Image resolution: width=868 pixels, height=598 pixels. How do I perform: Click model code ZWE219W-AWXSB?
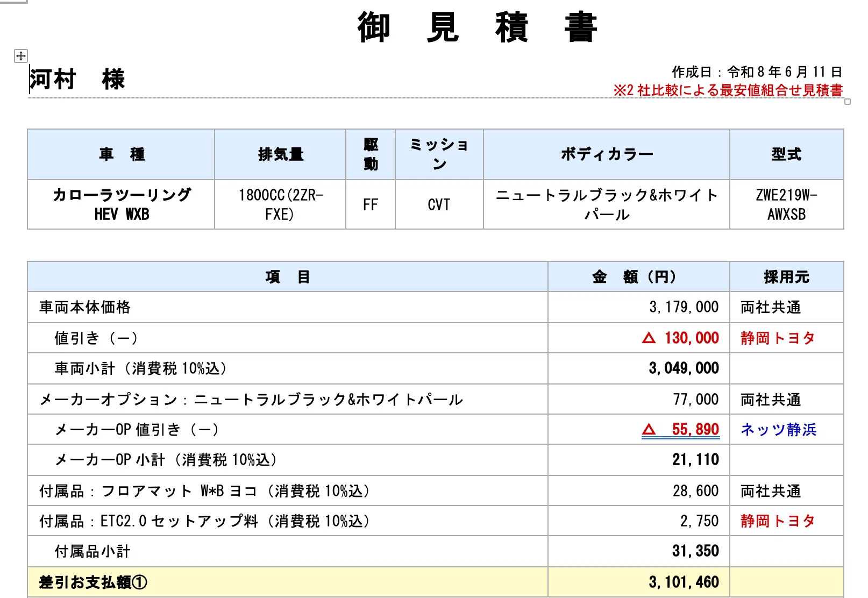[x=786, y=204]
